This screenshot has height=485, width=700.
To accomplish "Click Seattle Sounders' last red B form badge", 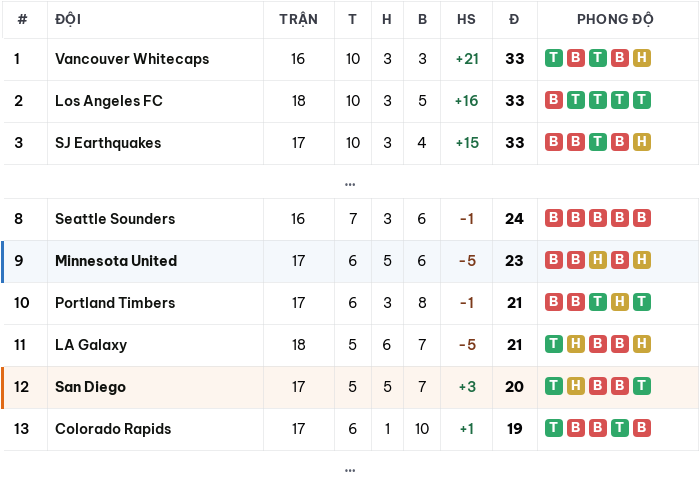I will point(642,218).
